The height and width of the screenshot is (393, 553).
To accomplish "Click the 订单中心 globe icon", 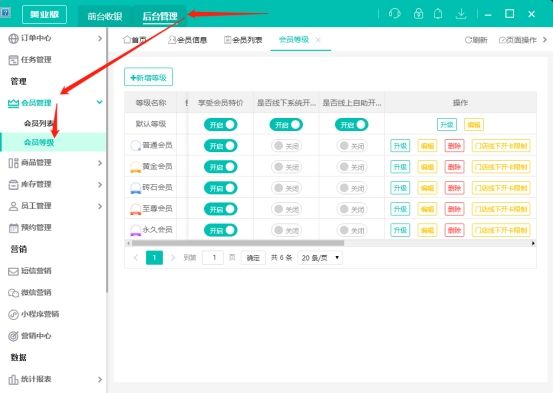I will (13, 38).
